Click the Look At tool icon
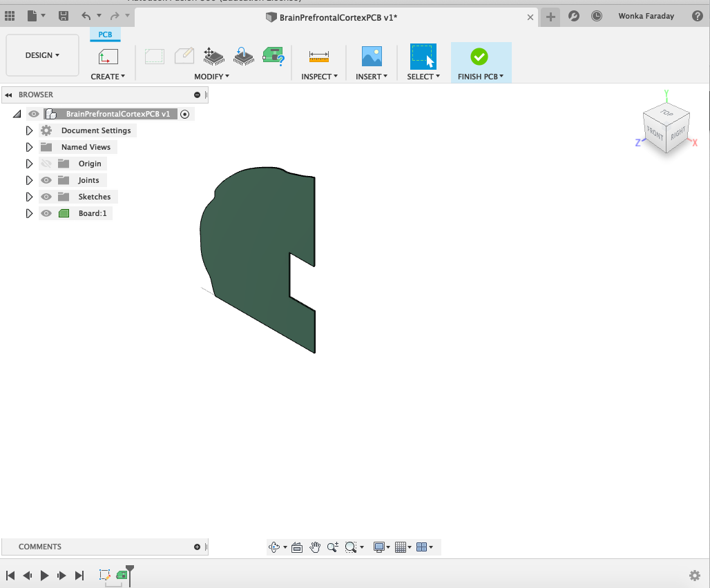 [x=297, y=547]
